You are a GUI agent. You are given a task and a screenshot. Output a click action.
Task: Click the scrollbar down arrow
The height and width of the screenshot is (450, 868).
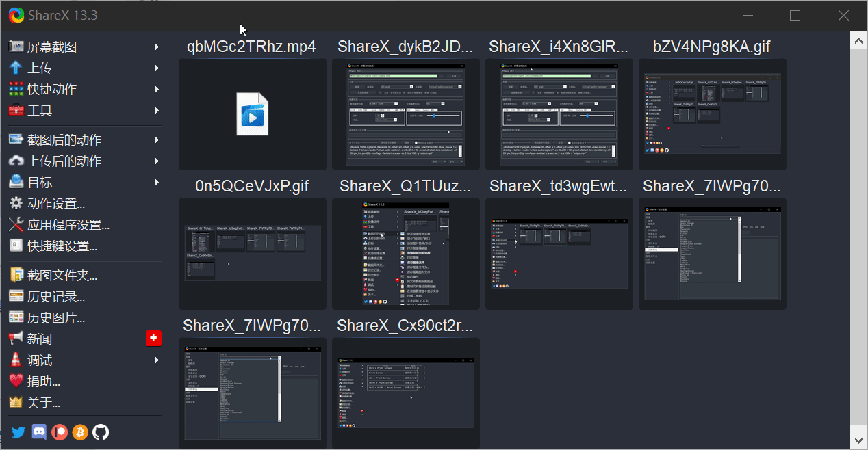click(858, 440)
